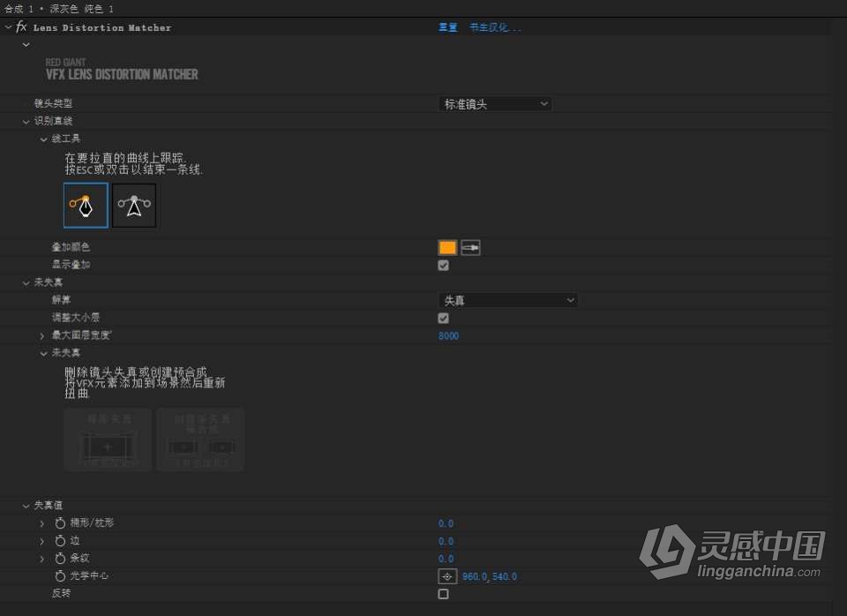Click the 960.0 optical center X value
Image resolution: width=847 pixels, height=616 pixels.
[x=475, y=576]
